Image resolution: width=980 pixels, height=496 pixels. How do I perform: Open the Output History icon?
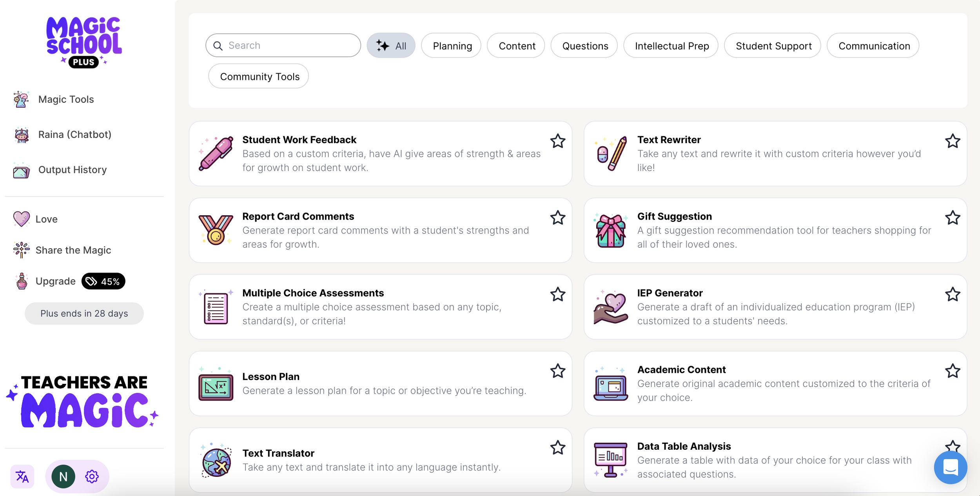coord(22,171)
